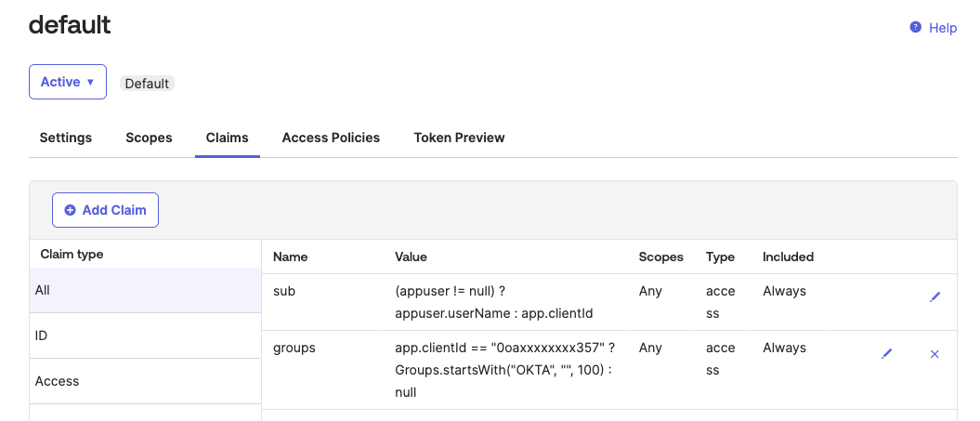
Task: Switch to the Settings tab
Action: click(66, 138)
